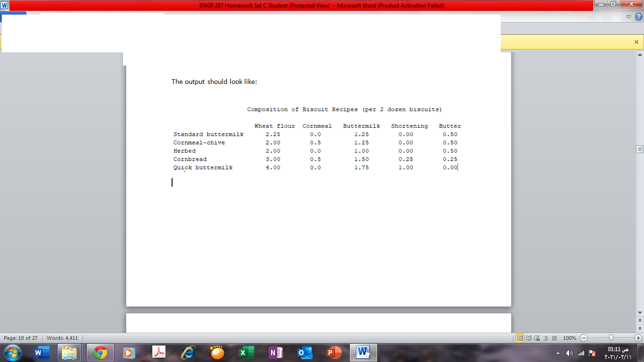
Task: Click the 4.00 value in Quick buttermilk row
Action: click(x=273, y=168)
